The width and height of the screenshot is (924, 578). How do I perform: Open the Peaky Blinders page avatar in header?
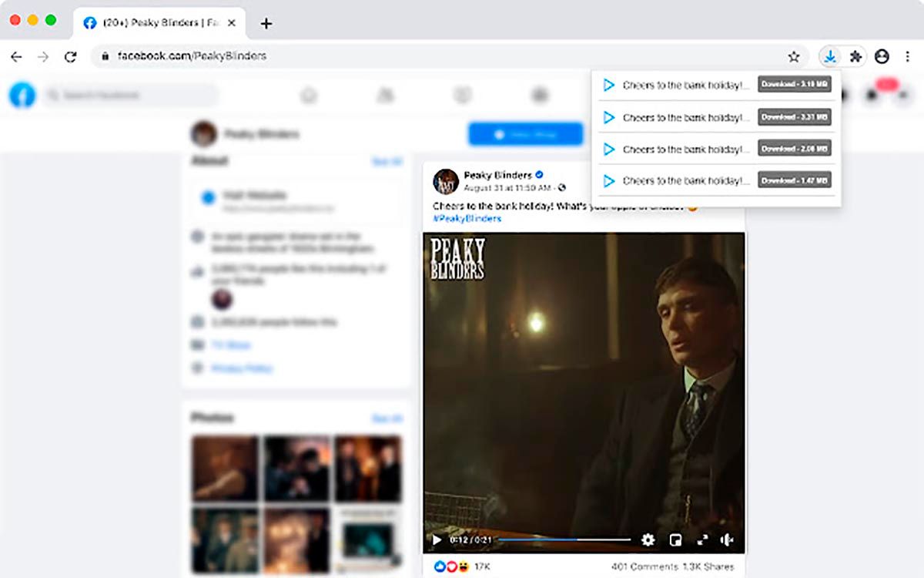(204, 134)
